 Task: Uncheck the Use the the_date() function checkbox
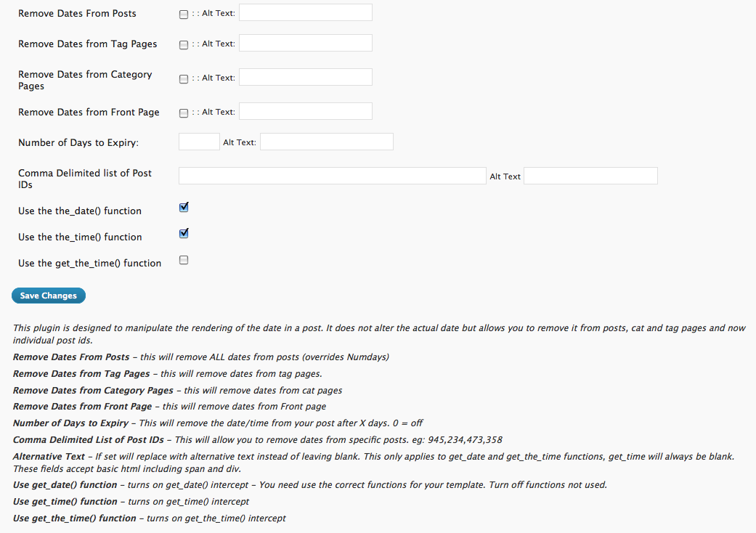[x=184, y=208]
